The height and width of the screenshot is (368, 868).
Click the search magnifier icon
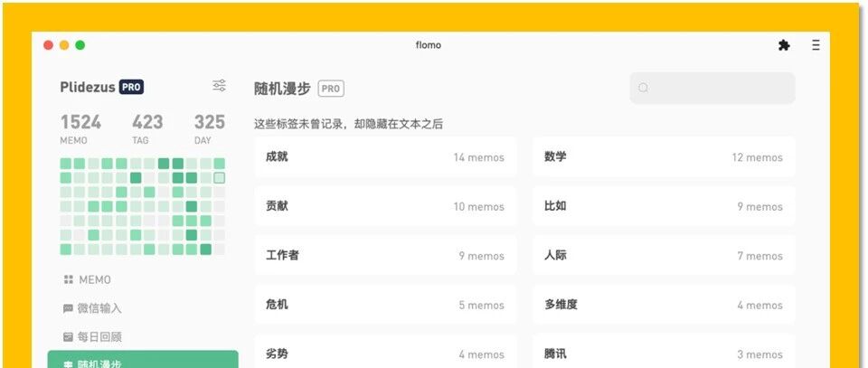click(643, 88)
